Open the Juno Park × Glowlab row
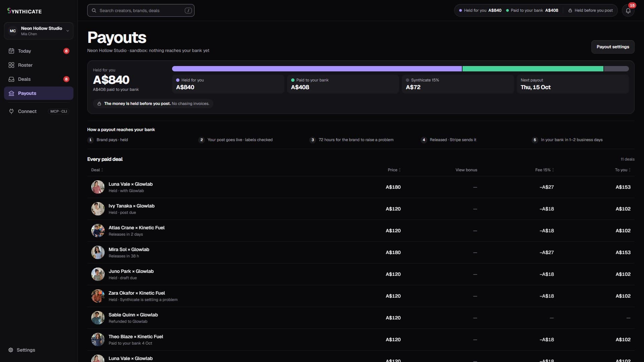The width and height of the screenshot is (644, 362). pos(361,274)
